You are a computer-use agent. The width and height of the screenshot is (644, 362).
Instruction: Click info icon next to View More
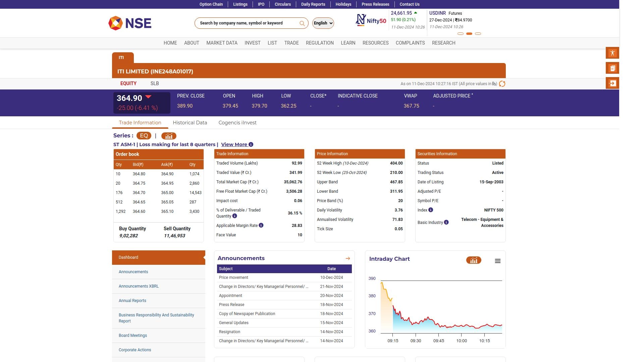(x=251, y=144)
